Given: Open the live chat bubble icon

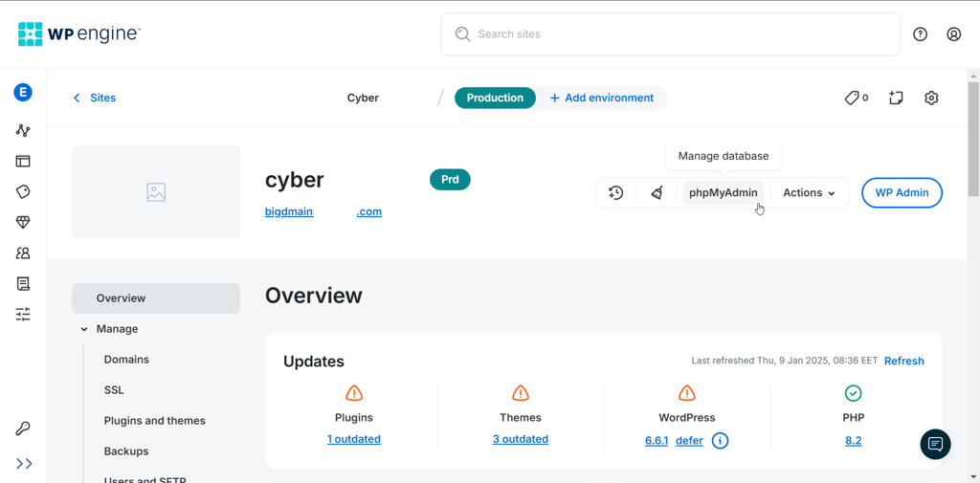Looking at the screenshot, I should tap(936, 444).
